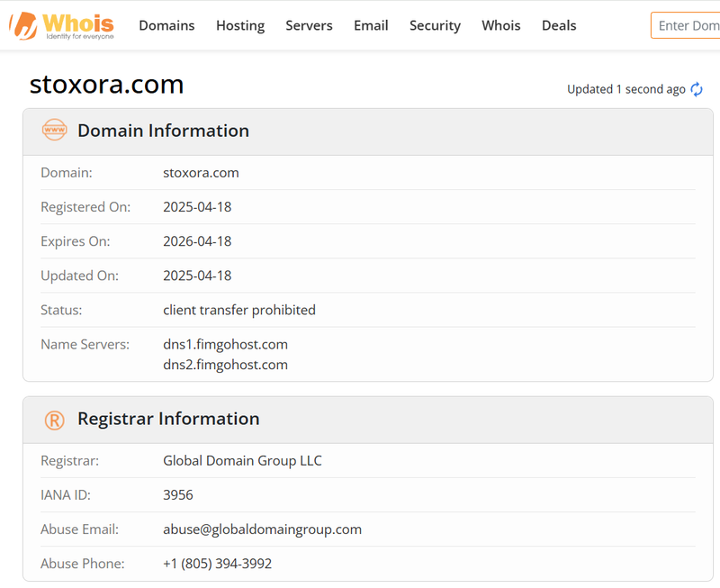Open the Domains menu
This screenshot has width=720, height=588.
(x=166, y=25)
